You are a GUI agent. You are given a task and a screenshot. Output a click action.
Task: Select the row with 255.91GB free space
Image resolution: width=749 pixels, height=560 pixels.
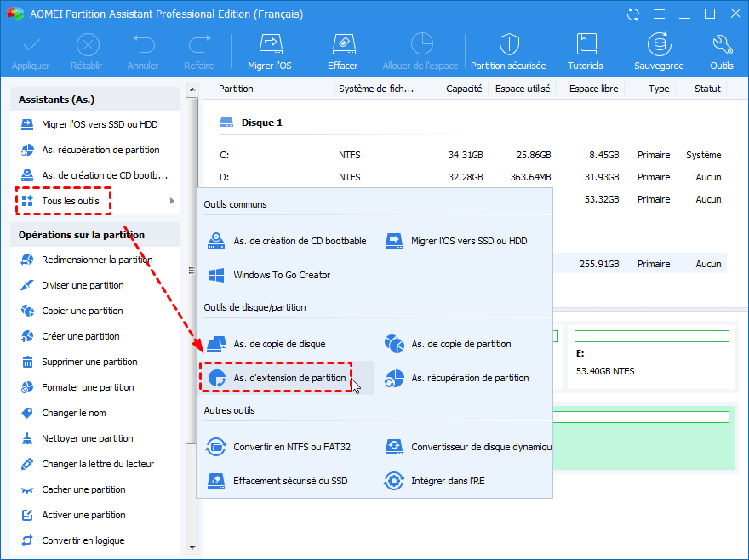(639, 264)
